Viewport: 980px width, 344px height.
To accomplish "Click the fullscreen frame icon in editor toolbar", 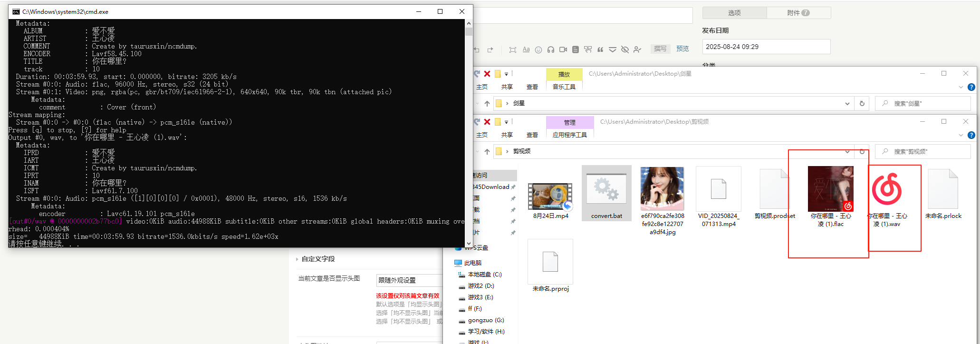I will pos(512,49).
